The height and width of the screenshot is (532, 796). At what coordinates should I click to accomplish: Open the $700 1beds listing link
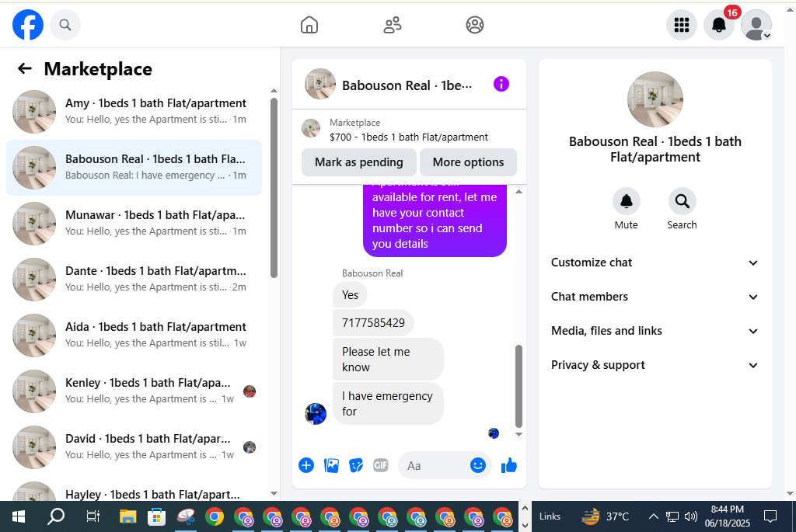(409, 137)
